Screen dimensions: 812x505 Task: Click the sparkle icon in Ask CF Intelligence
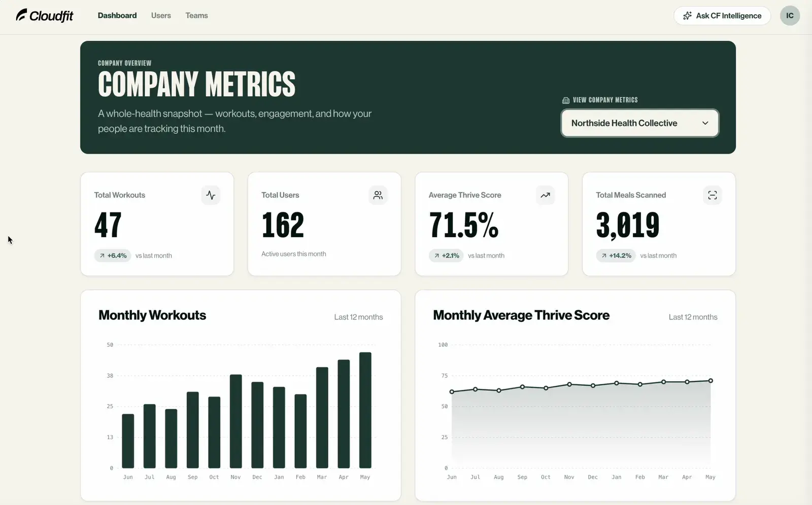click(687, 16)
